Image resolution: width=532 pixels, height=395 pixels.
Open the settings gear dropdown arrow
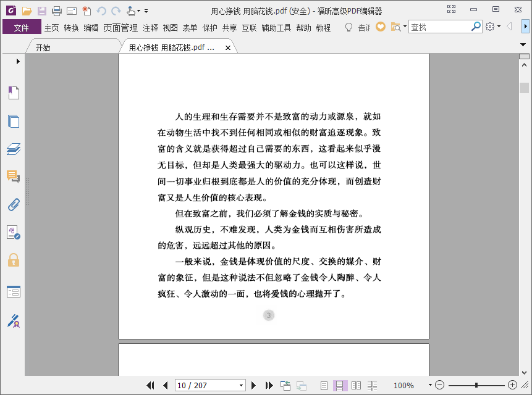499,27
